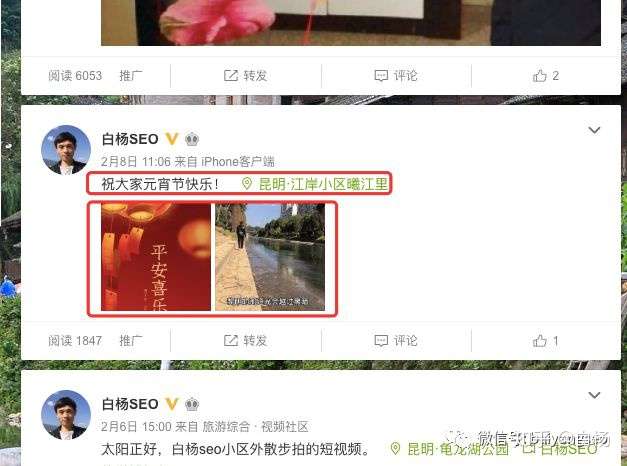Open 白杨SEO avatar on Feb 8 post
The image size is (627, 466).
tap(66, 150)
